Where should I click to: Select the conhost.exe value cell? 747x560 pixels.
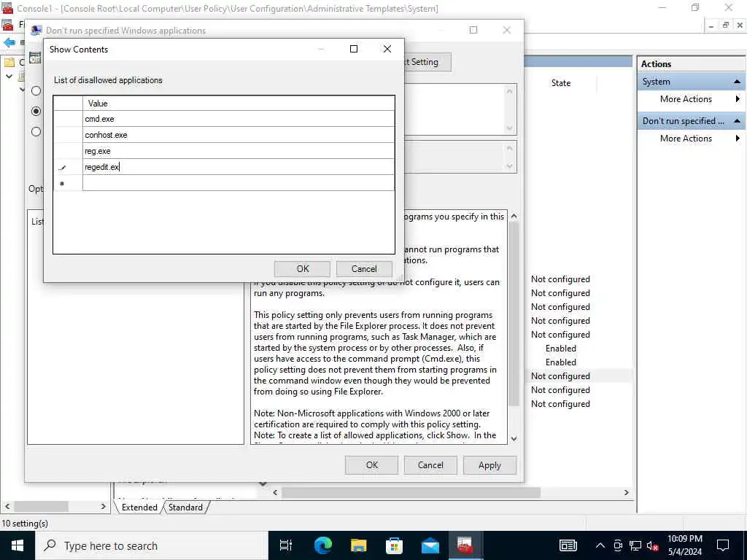point(239,135)
